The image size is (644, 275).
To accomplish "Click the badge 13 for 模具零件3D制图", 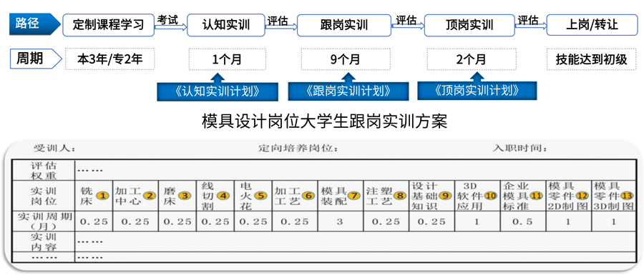I will point(627,196).
